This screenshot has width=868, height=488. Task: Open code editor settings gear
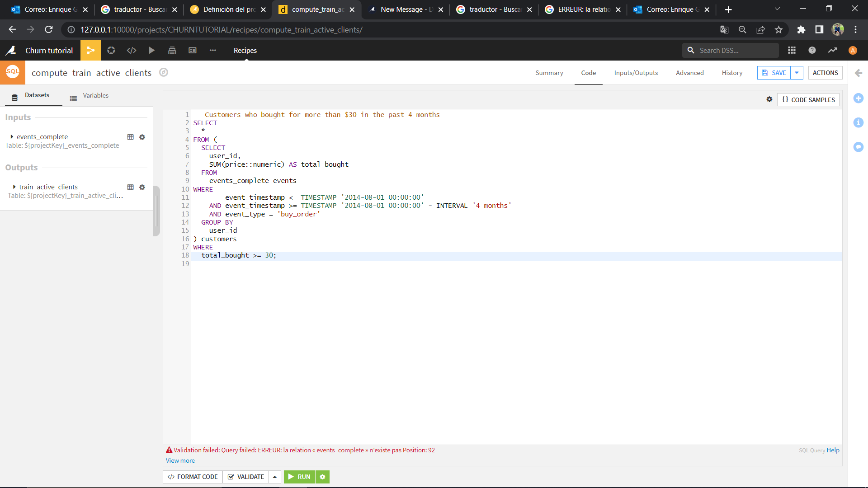click(769, 99)
